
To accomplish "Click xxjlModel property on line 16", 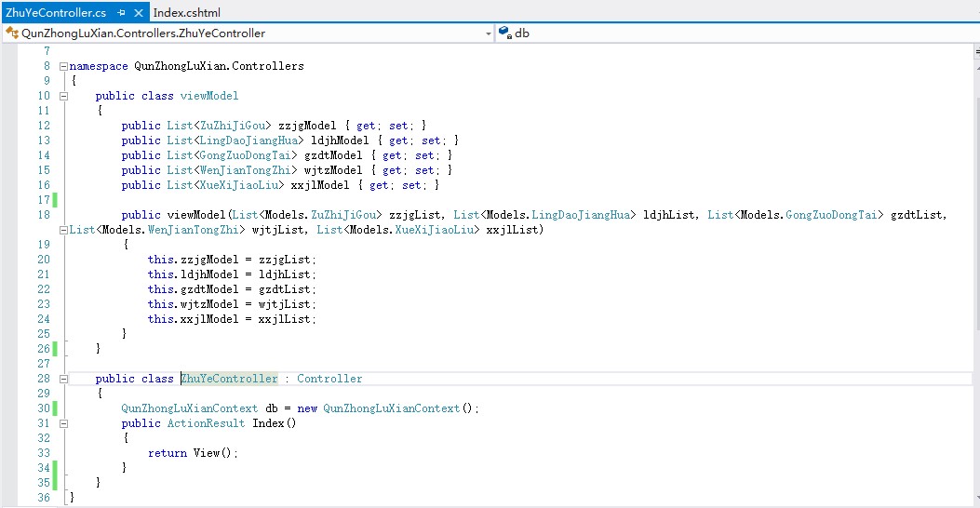I will pyautogui.click(x=320, y=185).
